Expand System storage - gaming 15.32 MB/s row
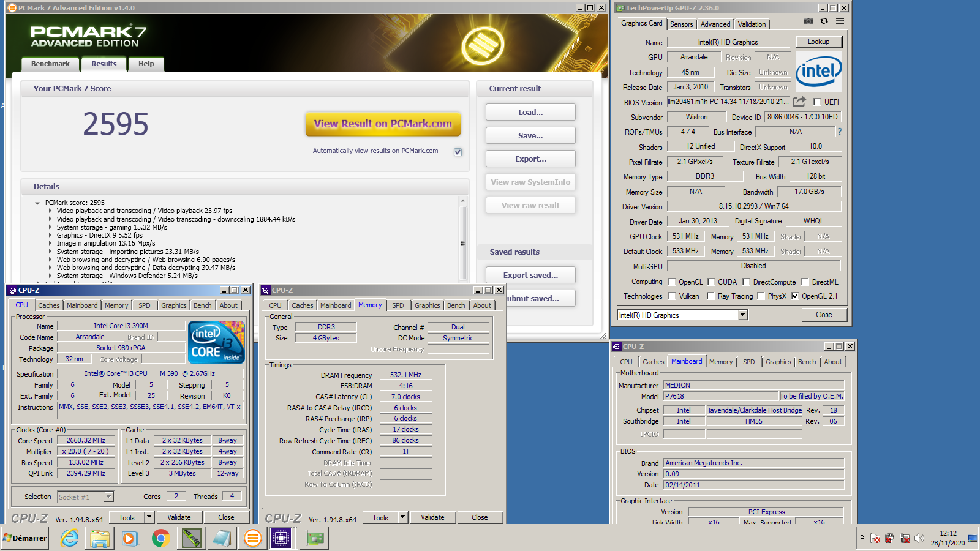 pos(50,227)
